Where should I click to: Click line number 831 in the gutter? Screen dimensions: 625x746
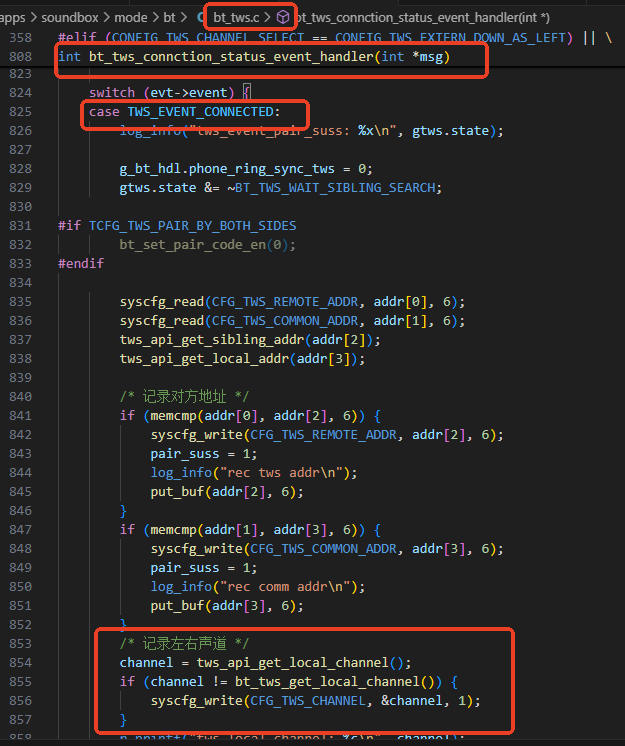tap(20, 226)
